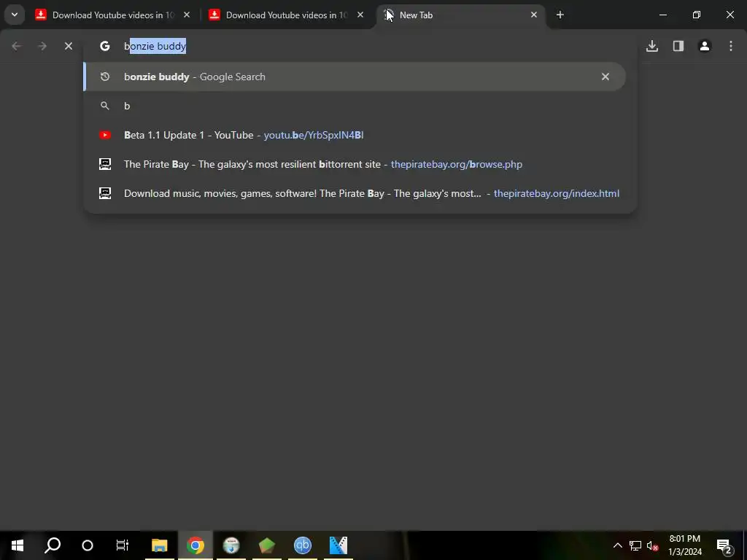Viewport: 747px width, 560px height.
Task: Open File Explorer from taskbar
Action: [x=160, y=545]
